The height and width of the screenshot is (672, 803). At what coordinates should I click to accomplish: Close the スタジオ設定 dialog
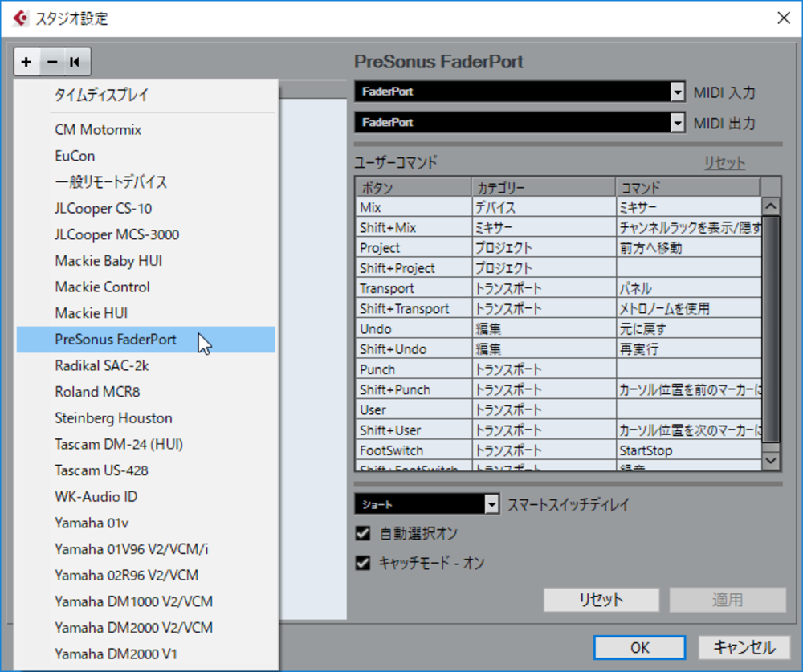click(784, 18)
